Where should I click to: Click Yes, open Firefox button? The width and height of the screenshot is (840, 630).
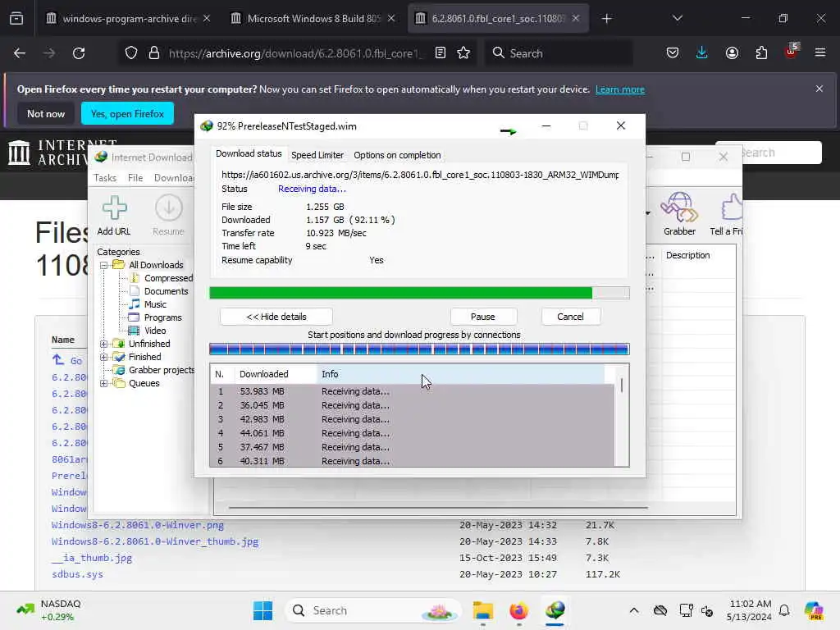tap(127, 113)
